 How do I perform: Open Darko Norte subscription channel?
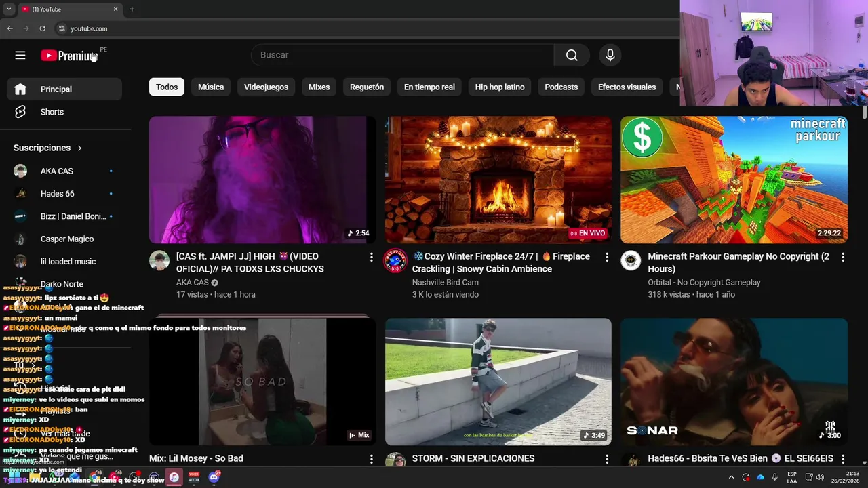coord(64,284)
